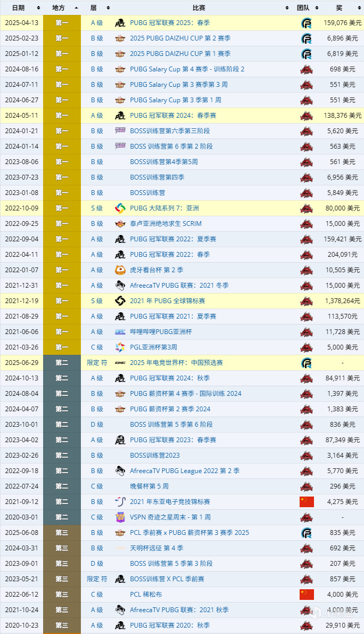Image resolution: width=364 pixels, height=634 pixels.
Task: Click icon beside 泰卢亚洲绝地求生 SCRIM
Action: coord(120,224)
